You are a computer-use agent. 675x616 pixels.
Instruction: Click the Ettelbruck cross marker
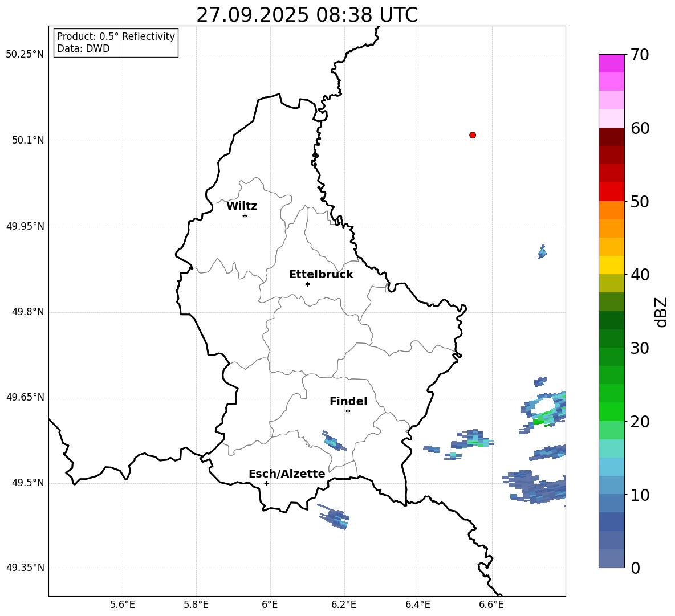coord(307,284)
